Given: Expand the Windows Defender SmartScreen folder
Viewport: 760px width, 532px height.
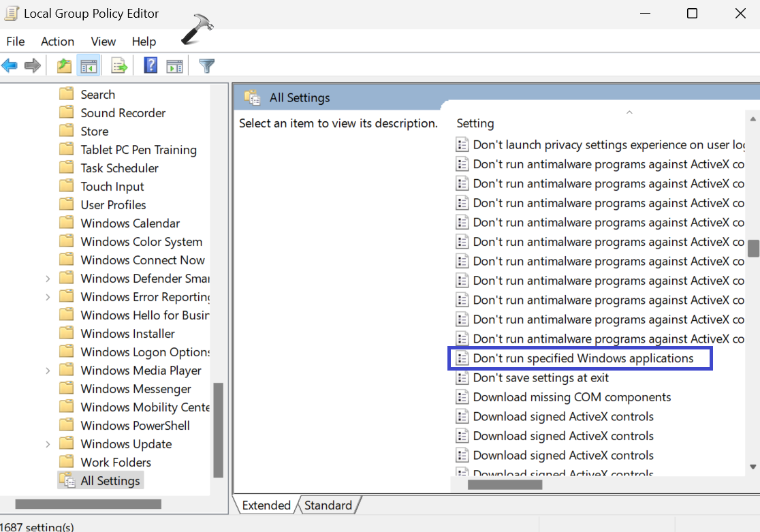Looking at the screenshot, I should coord(48,279).
